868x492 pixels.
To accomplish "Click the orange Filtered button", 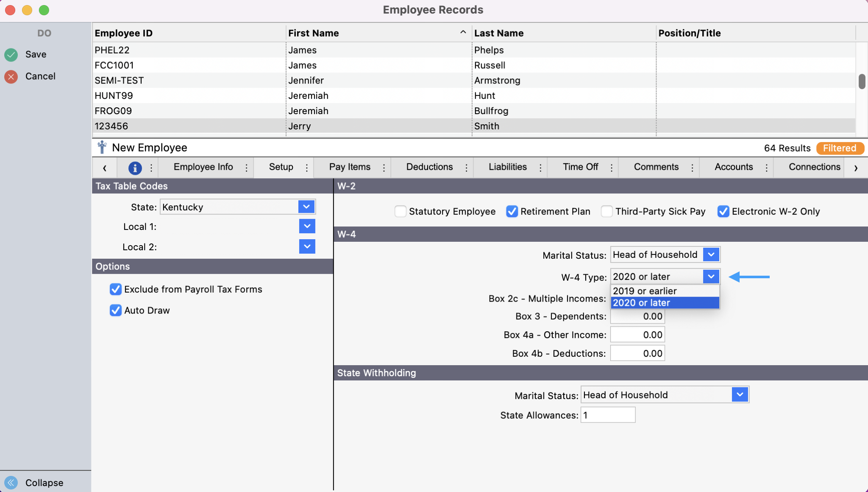I will [x=839, y=148].
